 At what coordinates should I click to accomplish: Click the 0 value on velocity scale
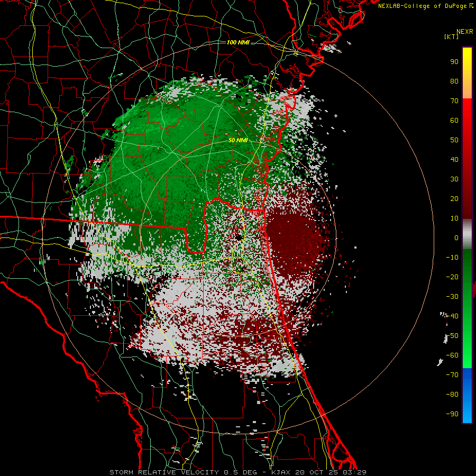(456, 237)
